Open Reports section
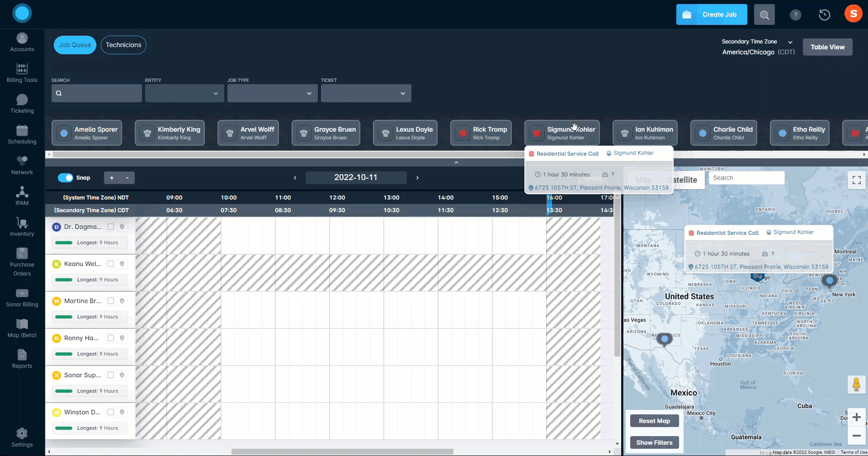The height and width of the screenshot is (456, 868). tap(22, 359)
